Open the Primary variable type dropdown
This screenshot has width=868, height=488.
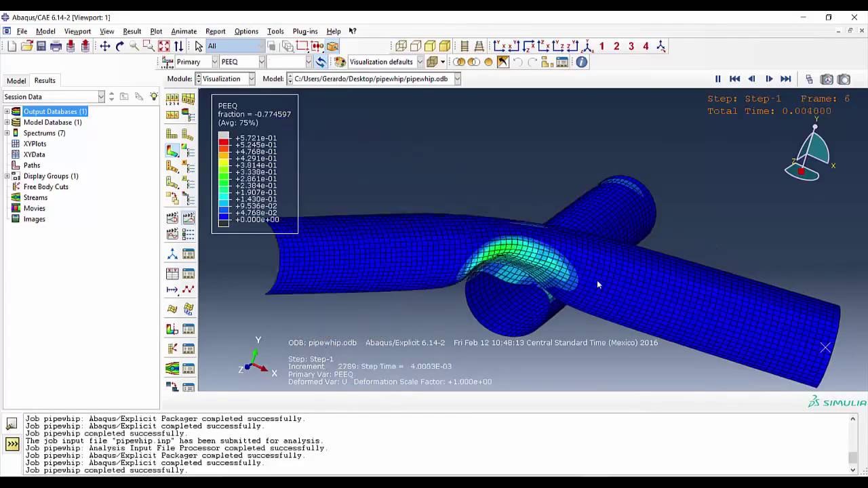click(x=214, y=62)
